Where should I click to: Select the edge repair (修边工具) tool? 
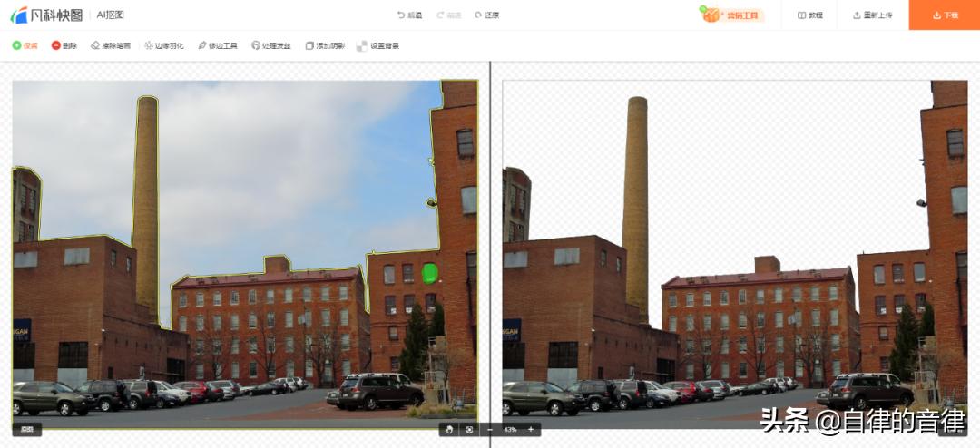tap(218, 45)
